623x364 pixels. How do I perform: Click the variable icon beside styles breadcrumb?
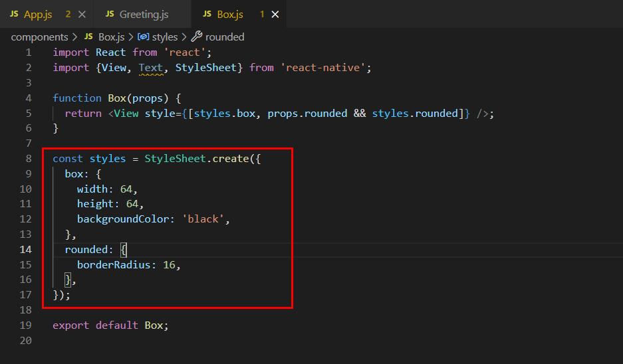[x=143, y=37]
